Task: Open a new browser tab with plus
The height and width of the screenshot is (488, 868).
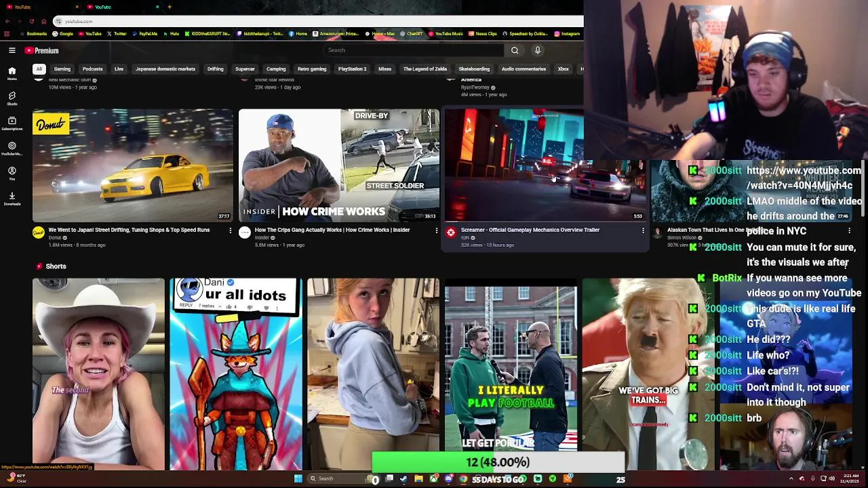Action: coord(170,7)
